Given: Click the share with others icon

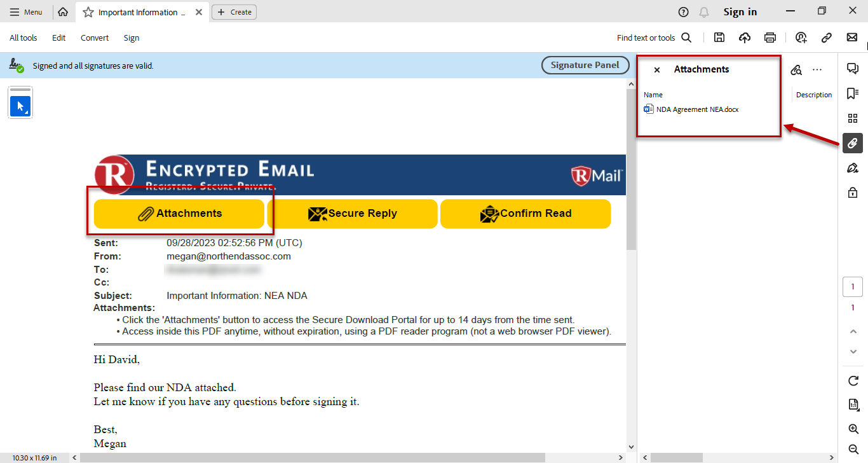Looking at the screenshot, I should click(x=801, y=38).
